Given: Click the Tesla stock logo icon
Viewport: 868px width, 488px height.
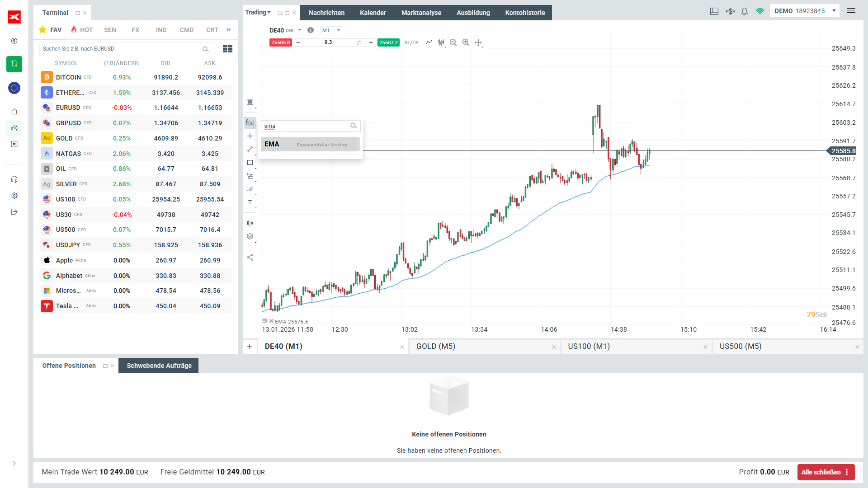Looking at the screenshot, I should [47, 306].
